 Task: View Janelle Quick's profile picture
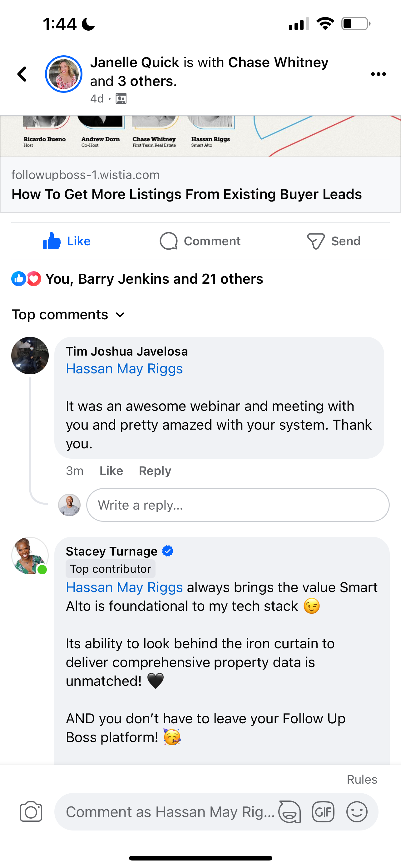coord(64,74)
